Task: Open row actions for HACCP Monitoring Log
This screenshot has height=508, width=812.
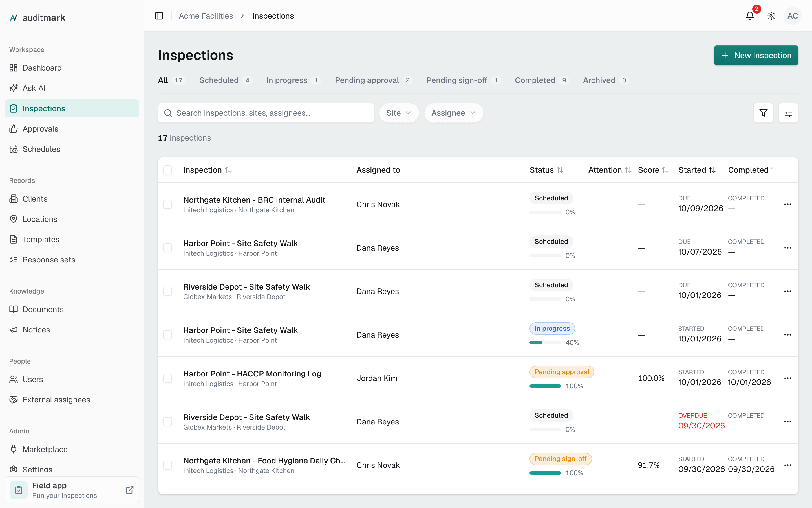Action: (x=787, y=378)
